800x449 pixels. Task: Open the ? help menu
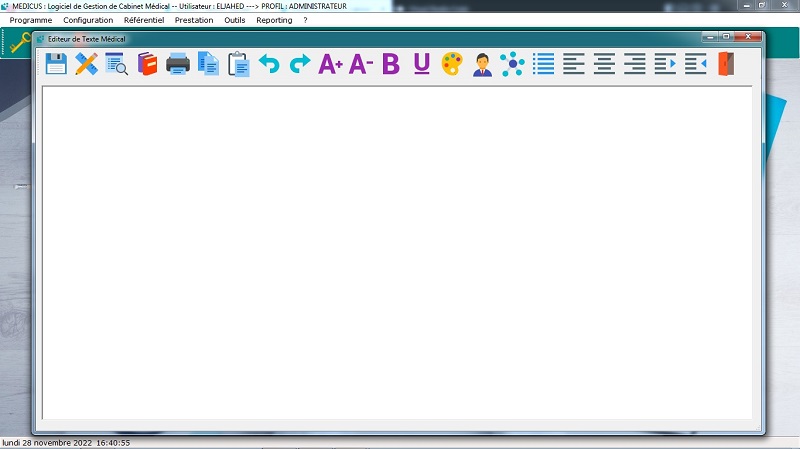pyautogui.click(x=306, y=20)
